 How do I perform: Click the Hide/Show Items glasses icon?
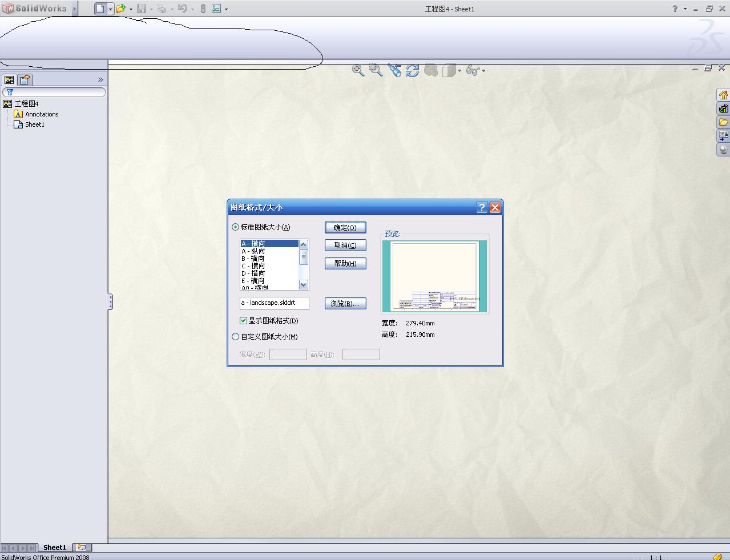(x=473, y=70)
